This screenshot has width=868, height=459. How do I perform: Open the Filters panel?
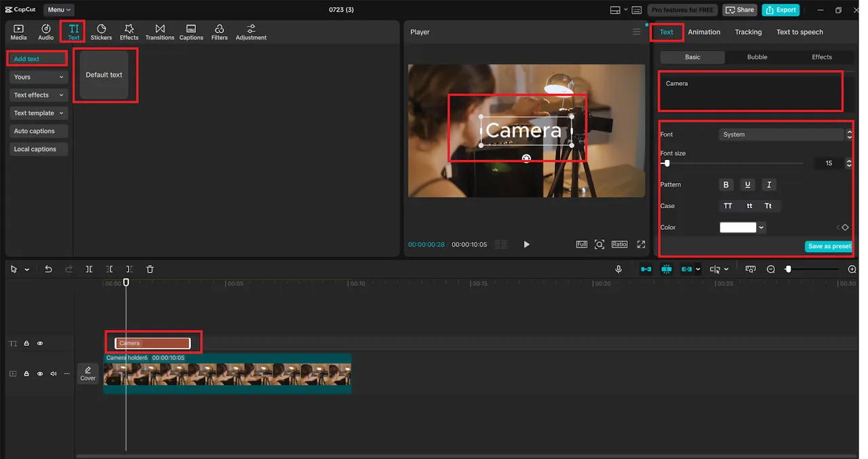(x=219, y=32)
